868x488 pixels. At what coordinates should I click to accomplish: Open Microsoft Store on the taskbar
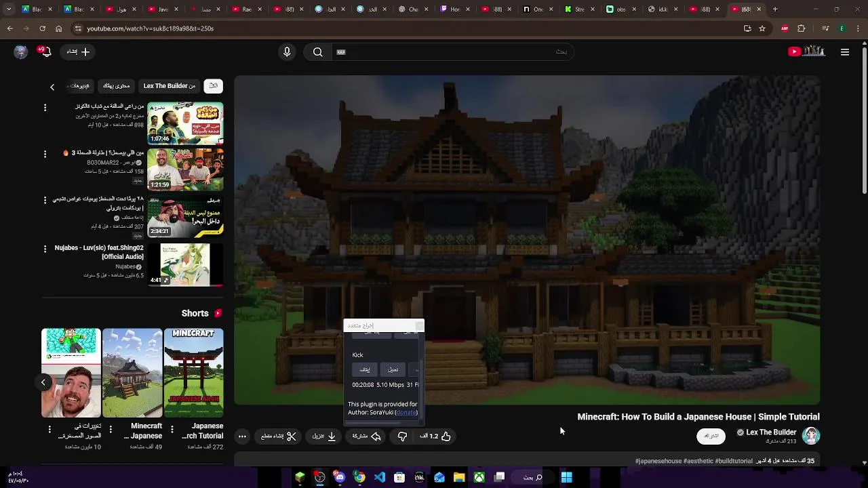tap(399, 477)
